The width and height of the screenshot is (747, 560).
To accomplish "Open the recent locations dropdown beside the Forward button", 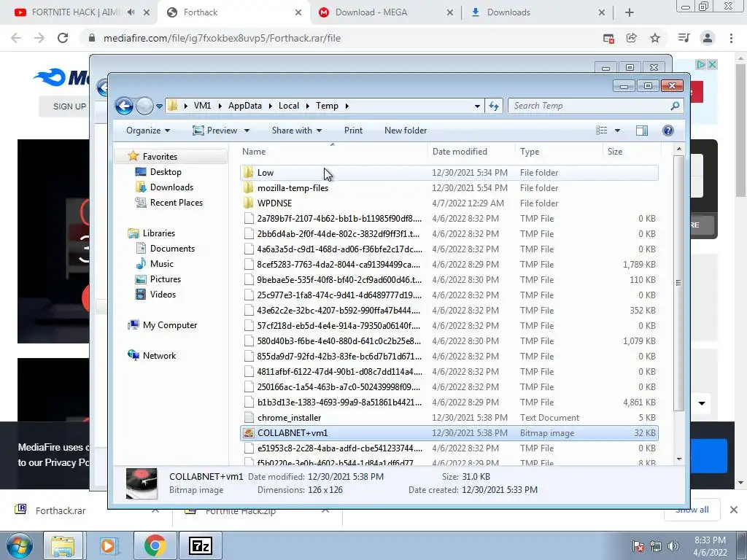I will point(159,106).
